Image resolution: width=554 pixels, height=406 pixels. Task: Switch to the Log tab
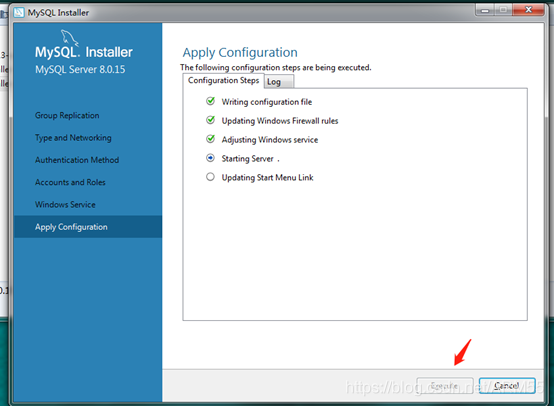279,82
